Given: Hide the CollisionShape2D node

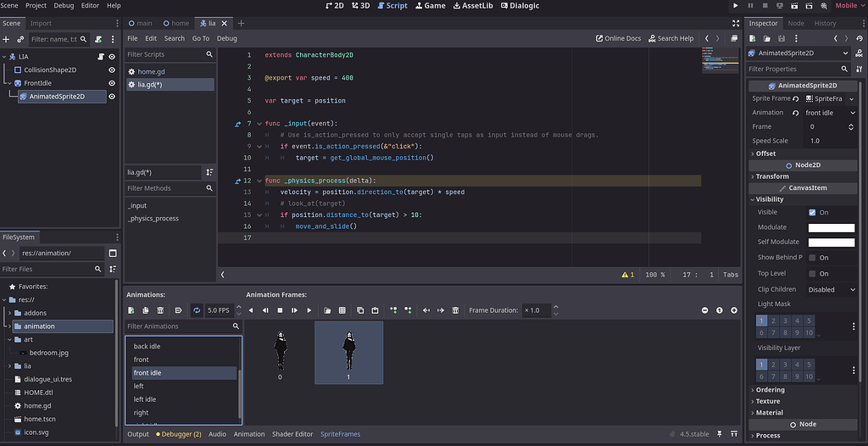Looking at the screenshot, I should click(x=112, y=70).
